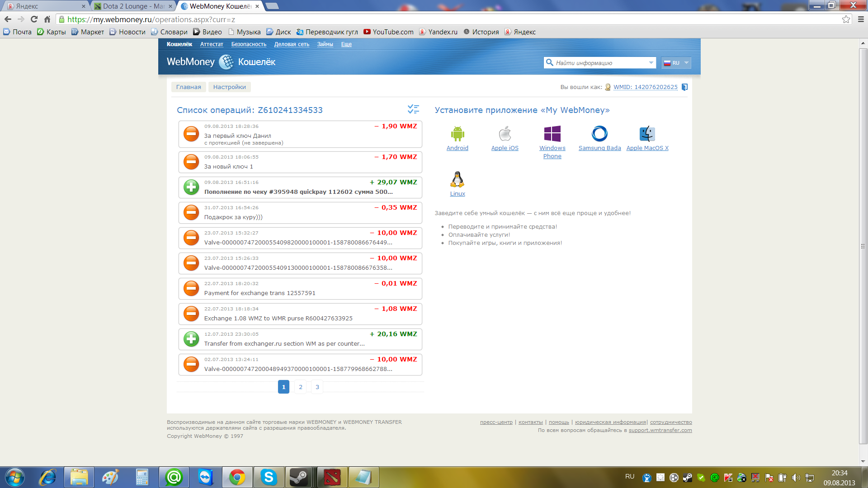868x488 pixels.
Task: Open the 'Подакрок за куру)))' operation
Action: [300, 212]
